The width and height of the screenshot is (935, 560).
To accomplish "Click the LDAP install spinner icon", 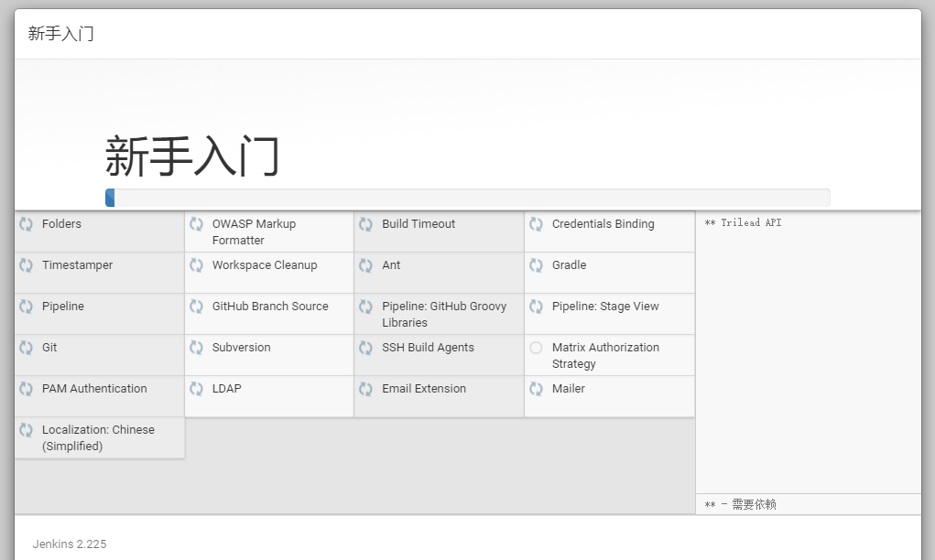I will click(196, 388).
